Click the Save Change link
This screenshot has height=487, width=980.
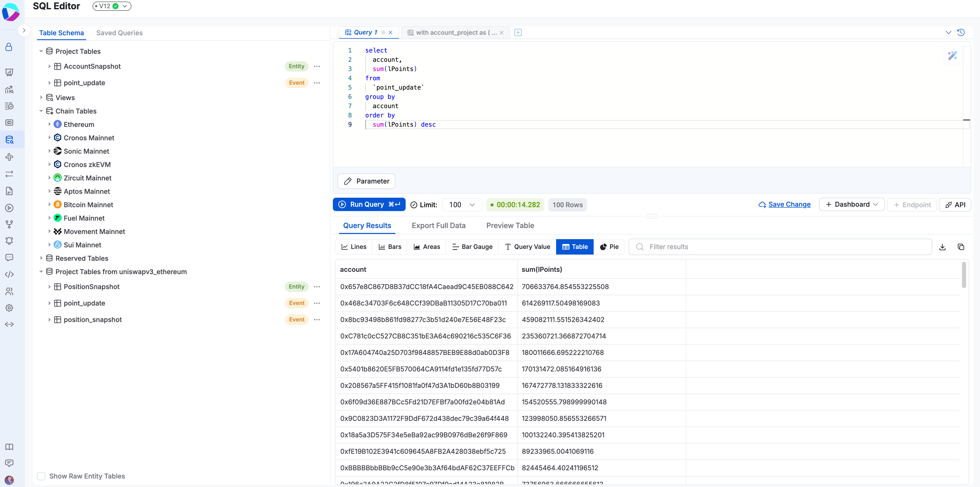[789, 204]
